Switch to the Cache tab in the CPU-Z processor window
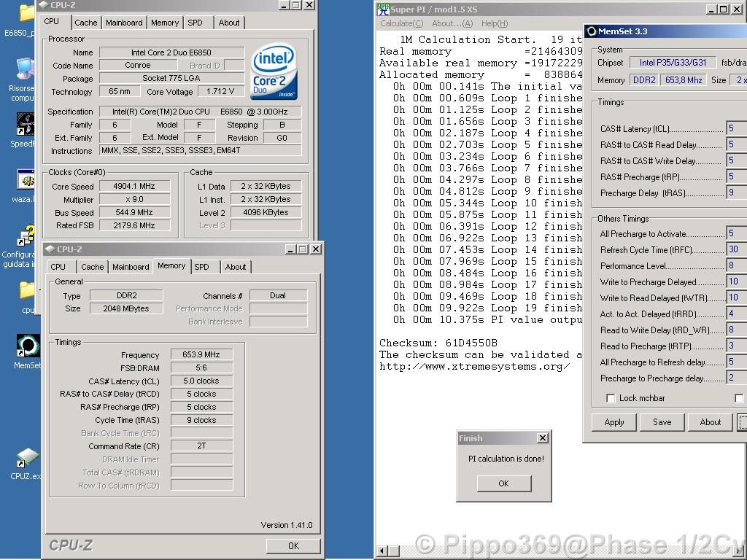 pyautogui.click(x=86, y=23)
